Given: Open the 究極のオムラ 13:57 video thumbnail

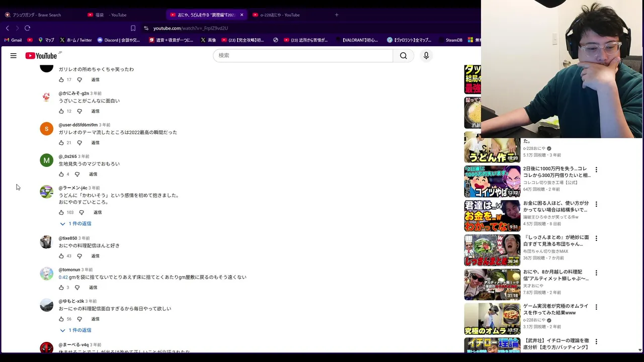Looking at the screenshot, I should (x=492, y=319).
